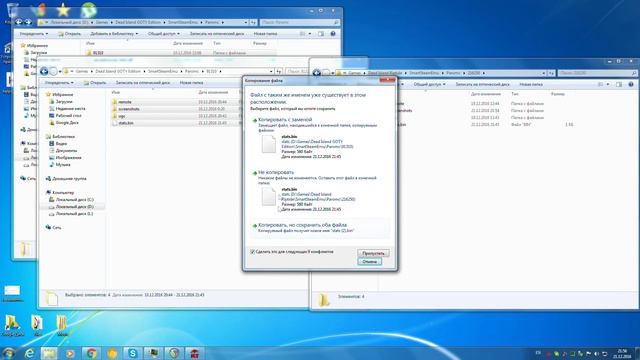Select 'Локальный диск (D:)' in BLSSI sidebar
Screen dimensions: 640x360
74,207
